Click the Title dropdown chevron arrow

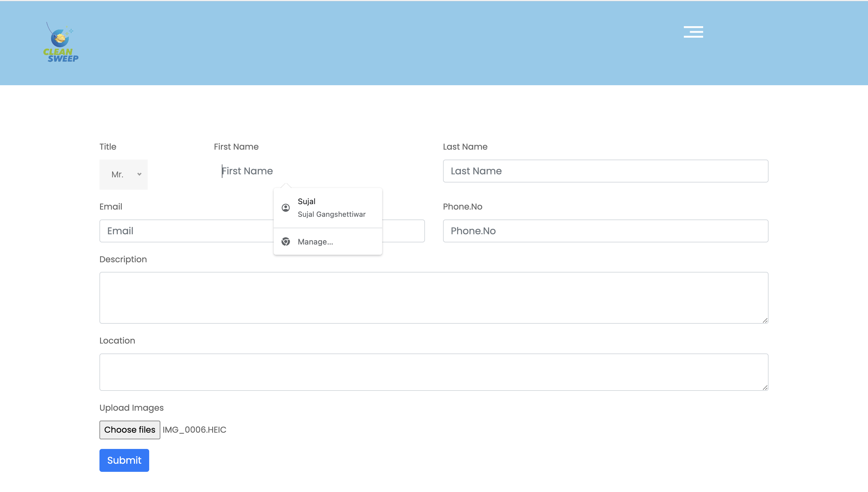coord(139,174)
